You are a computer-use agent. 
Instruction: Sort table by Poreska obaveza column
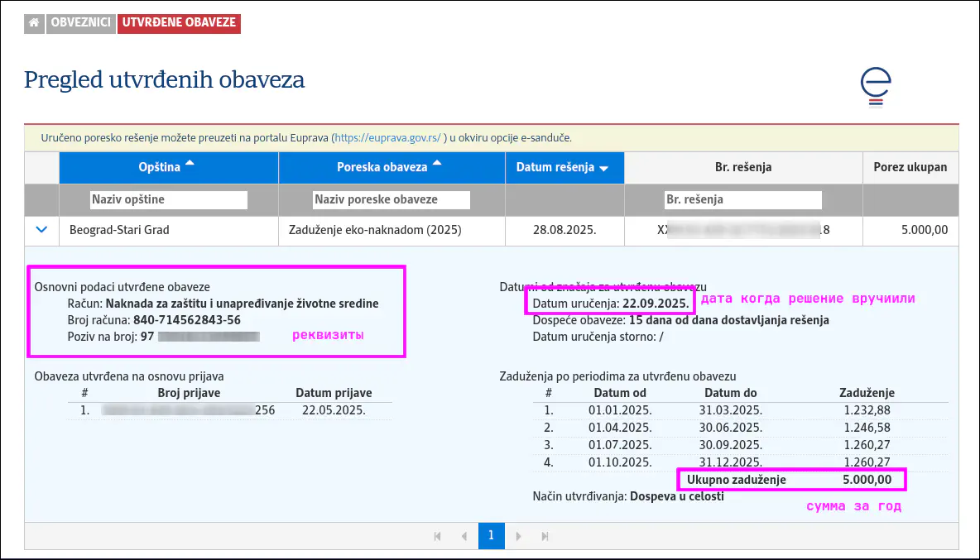click(391, 167)
